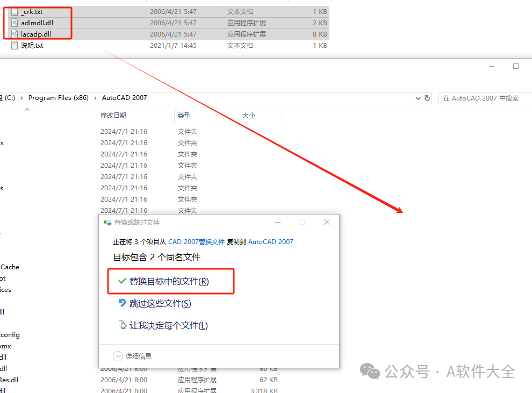Click the skip files arrow icon

pos(122,302)
